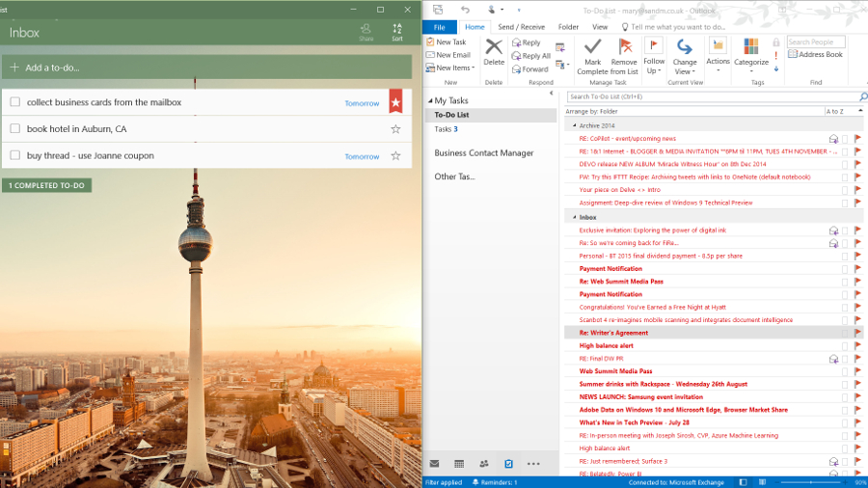Set Low Importance blue arrow tag
The image size is (868, 488).
pos(776,69)
